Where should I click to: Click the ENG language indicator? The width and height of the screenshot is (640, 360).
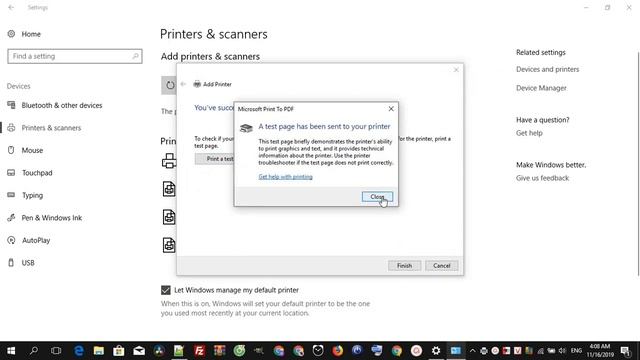[576, 351]
